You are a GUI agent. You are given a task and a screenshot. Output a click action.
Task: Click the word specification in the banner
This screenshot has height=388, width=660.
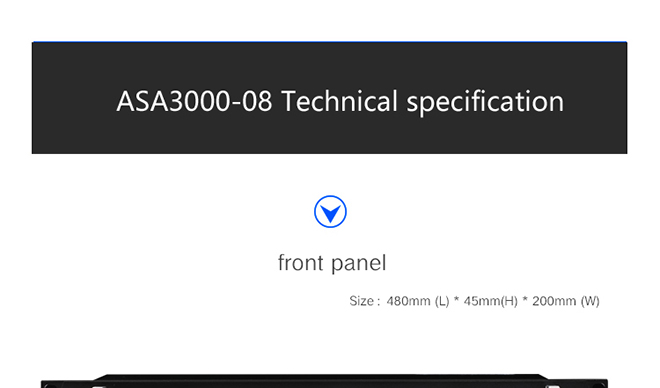(485, 103)
